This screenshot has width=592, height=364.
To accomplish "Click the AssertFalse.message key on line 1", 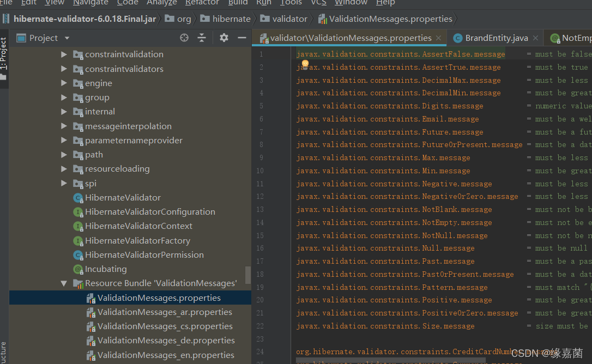I will click(401, 54).
